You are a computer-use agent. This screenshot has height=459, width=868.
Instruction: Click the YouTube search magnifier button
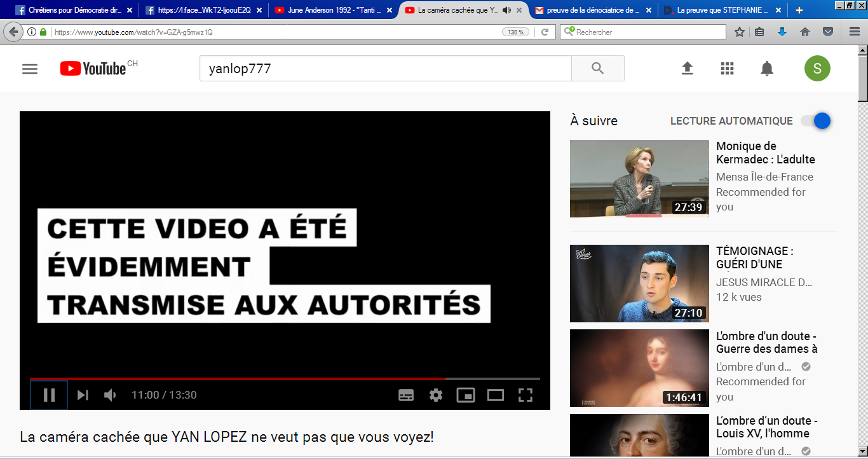coord(597,69)
